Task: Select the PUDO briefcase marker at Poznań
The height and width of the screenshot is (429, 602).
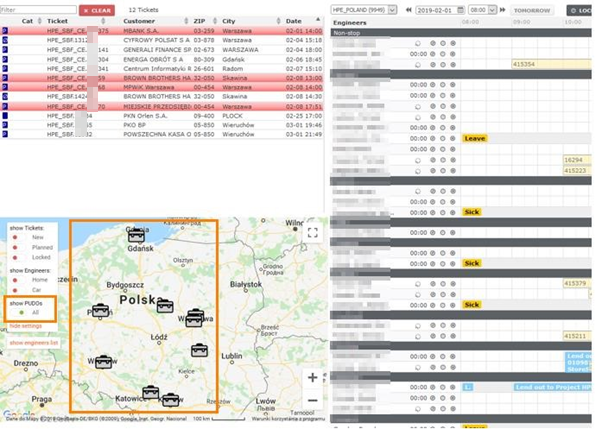Action: pos(101,310)
